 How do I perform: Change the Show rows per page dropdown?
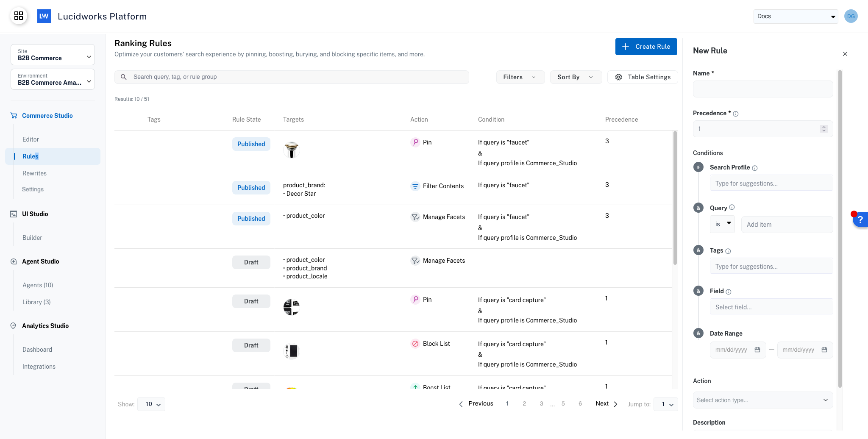coord(151,404)
